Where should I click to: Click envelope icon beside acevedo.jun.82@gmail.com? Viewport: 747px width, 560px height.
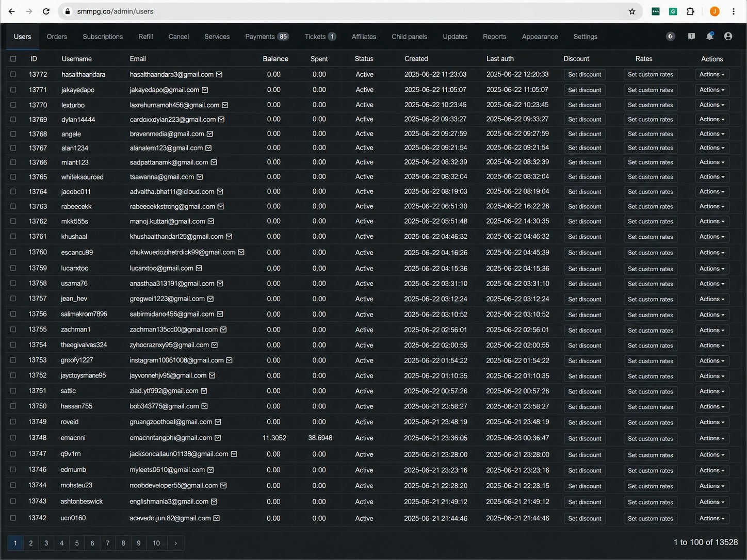pos(216,518)
